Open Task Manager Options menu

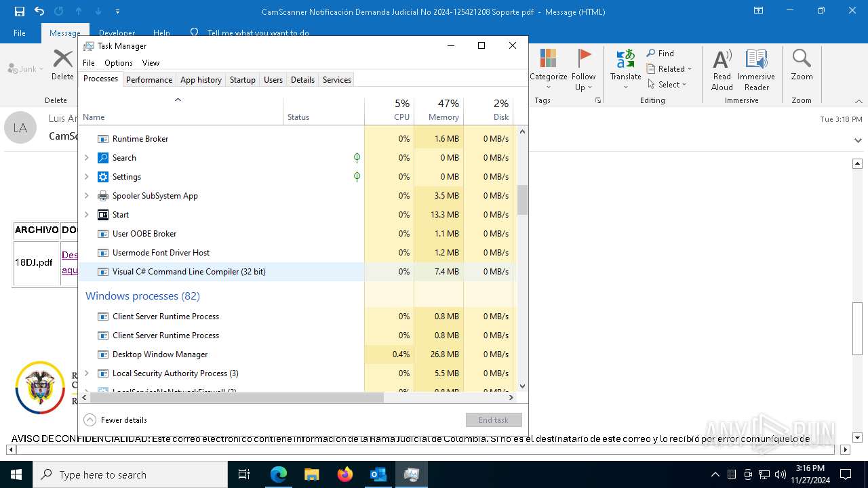point(119,63)
